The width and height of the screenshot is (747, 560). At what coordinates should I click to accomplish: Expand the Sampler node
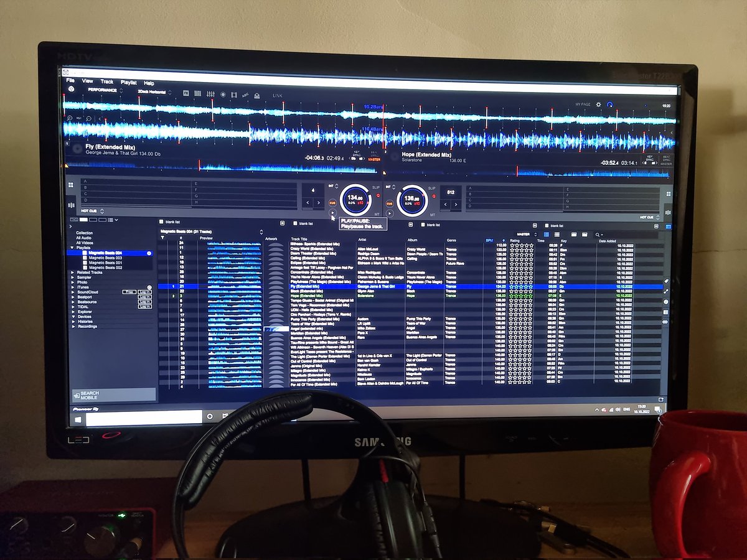[x=73, y=278]
